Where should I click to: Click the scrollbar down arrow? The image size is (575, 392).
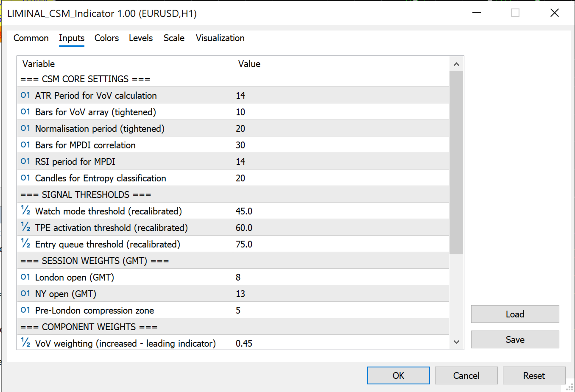456,342
